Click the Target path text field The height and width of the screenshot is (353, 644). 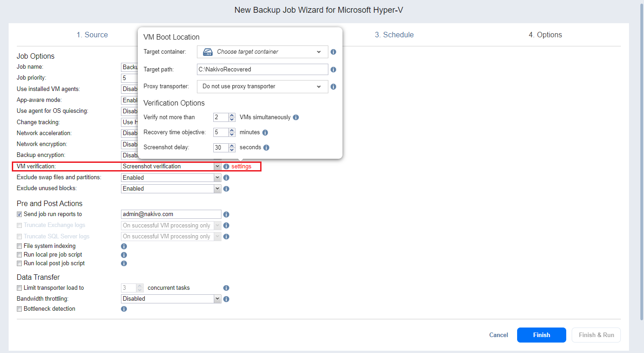pyautogui.click(x=262, y=70)
